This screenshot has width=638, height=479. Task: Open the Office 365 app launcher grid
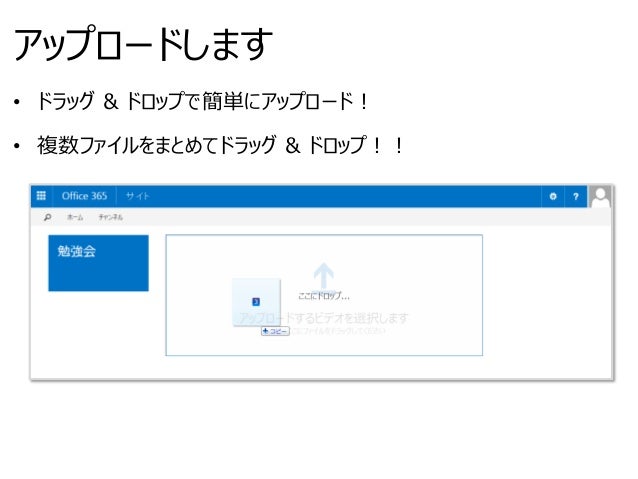41,196
